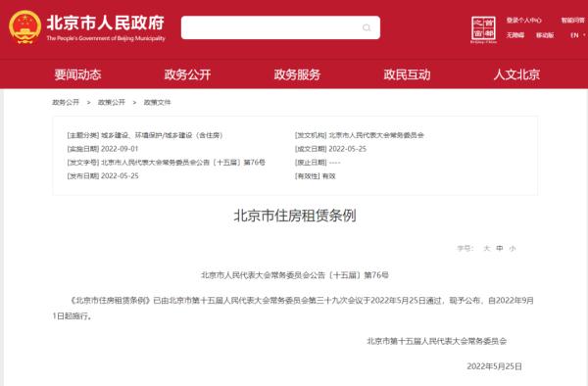The image size is (588, 386).
Task: Click the 发文机构 metadata row
Action: coord(360,135)
